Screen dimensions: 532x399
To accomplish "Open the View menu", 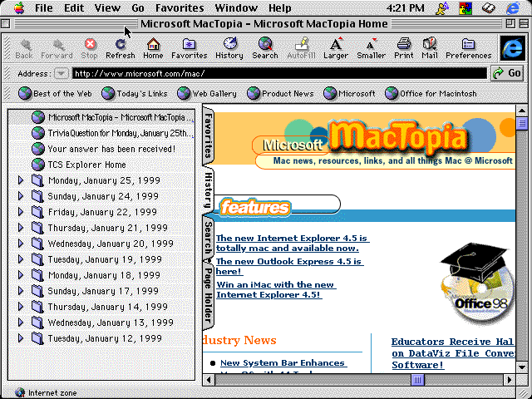I will pos(107,7).
